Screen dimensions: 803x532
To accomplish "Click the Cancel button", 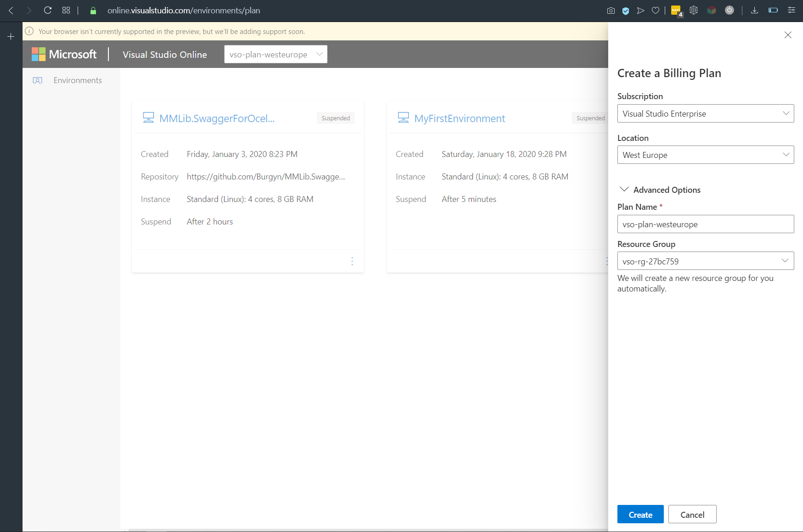I will pos(692,514).
